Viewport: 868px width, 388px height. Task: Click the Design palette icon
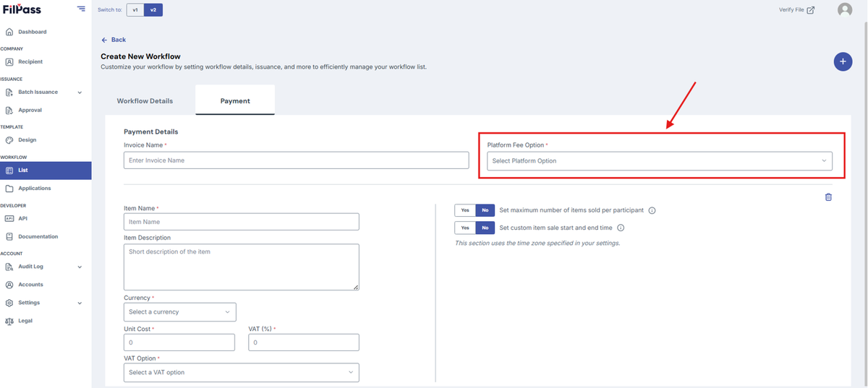pos(9,140)
